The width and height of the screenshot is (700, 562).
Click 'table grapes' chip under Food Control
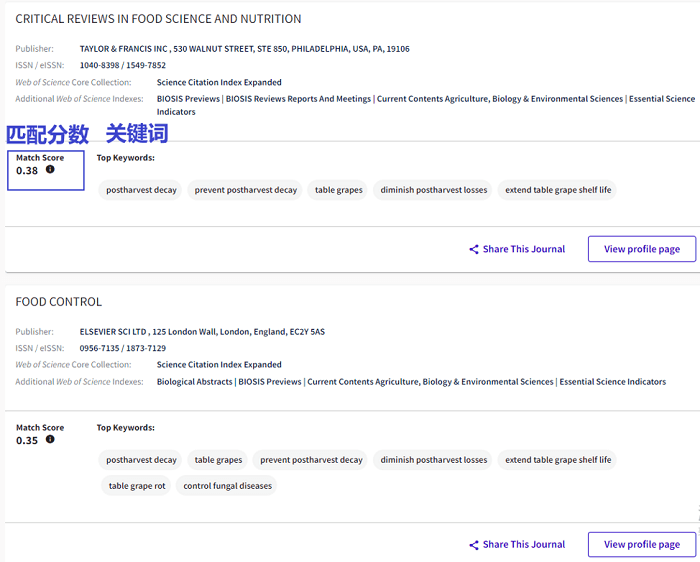tap(218, 460)
